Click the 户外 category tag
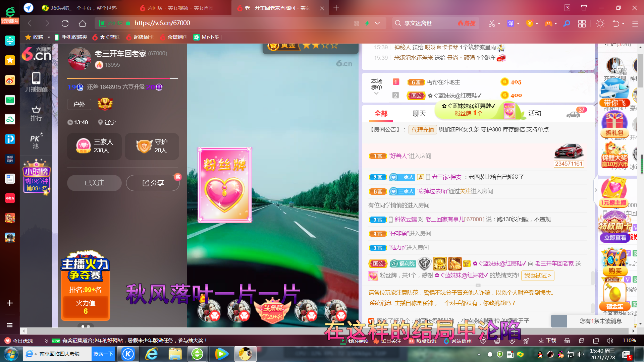The width and height of the screenshot is (644, 362). [x=79, y=104]
